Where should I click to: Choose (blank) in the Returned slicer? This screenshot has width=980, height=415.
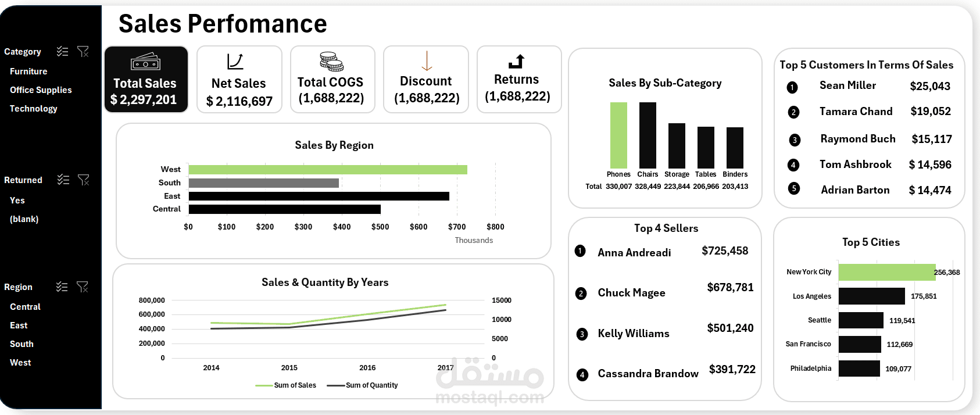pos(24,219)
